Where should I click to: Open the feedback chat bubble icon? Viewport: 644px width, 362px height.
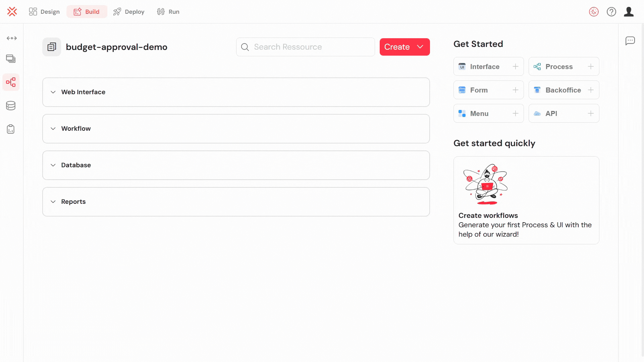pyautogui.click(x=631, y=41)
